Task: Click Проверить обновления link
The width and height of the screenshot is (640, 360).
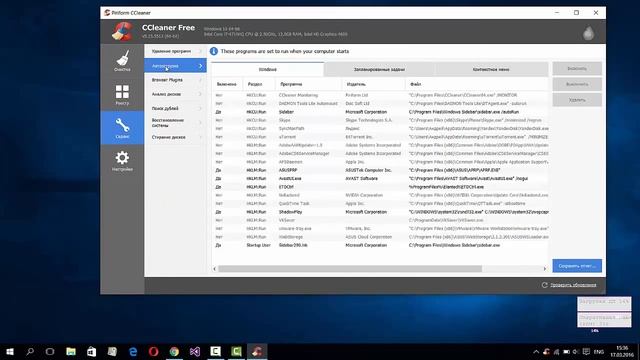Action: [573, 285]
